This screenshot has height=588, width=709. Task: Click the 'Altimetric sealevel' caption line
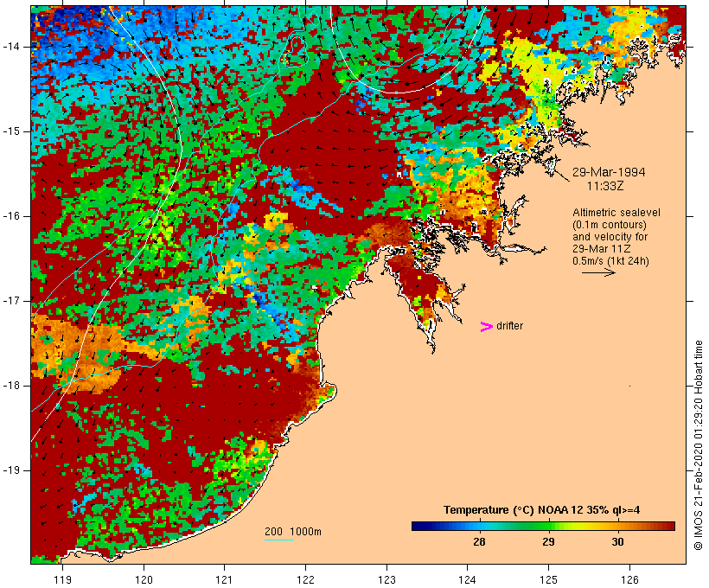(616, 213)
